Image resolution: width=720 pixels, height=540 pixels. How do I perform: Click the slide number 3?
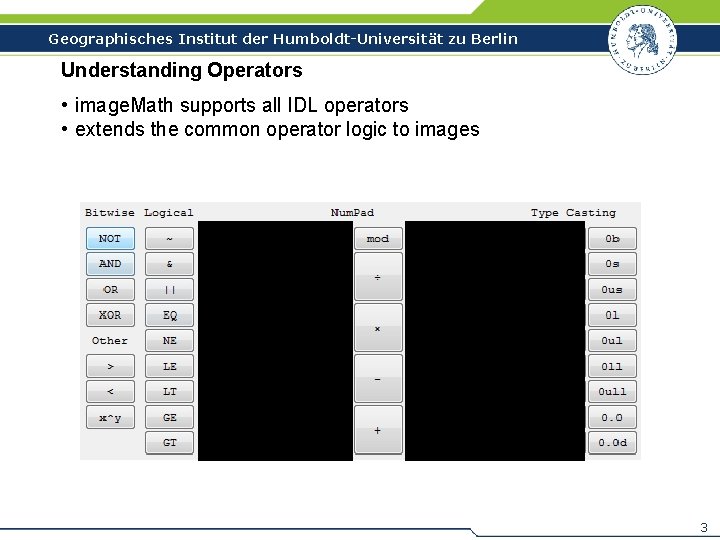[703, 527]
